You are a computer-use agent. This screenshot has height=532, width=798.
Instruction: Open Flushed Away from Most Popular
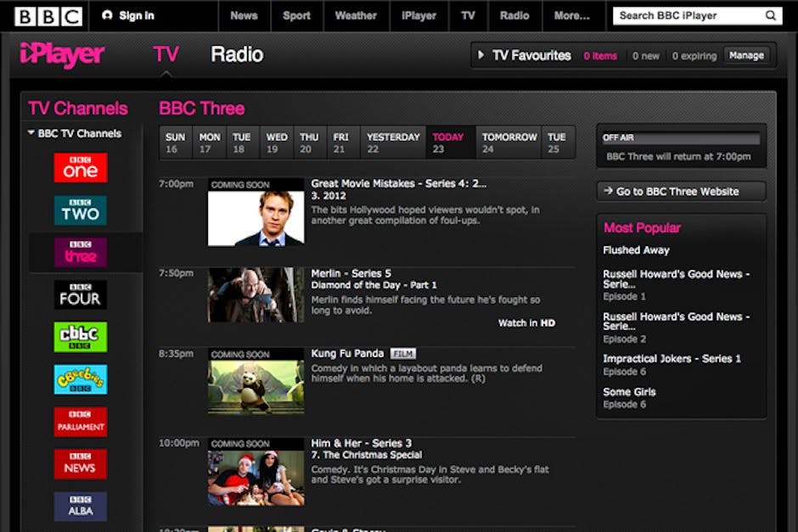click(636, 250)
